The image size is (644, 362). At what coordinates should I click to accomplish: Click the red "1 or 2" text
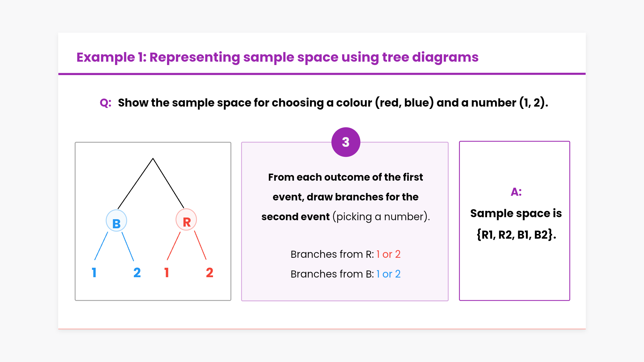(x=388, y=254)
